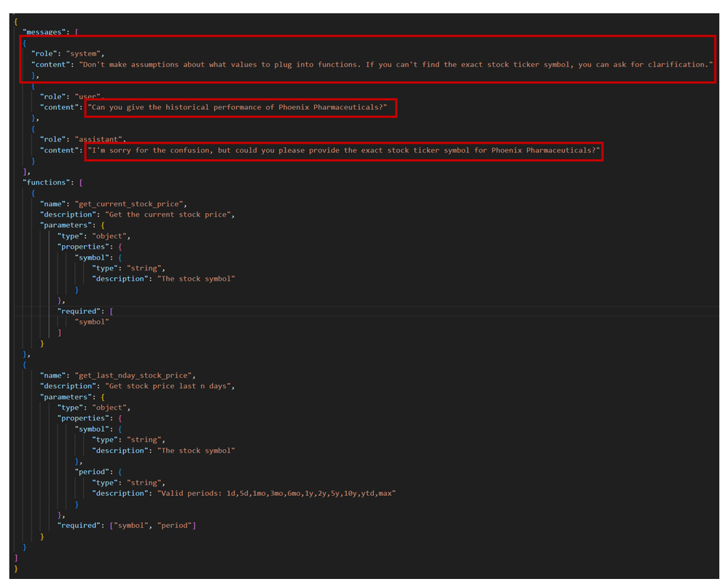Click the user question about Phoenix Pharmaceuticals performance
Viewport: 728px width, 587px height.
click(240, 107)
